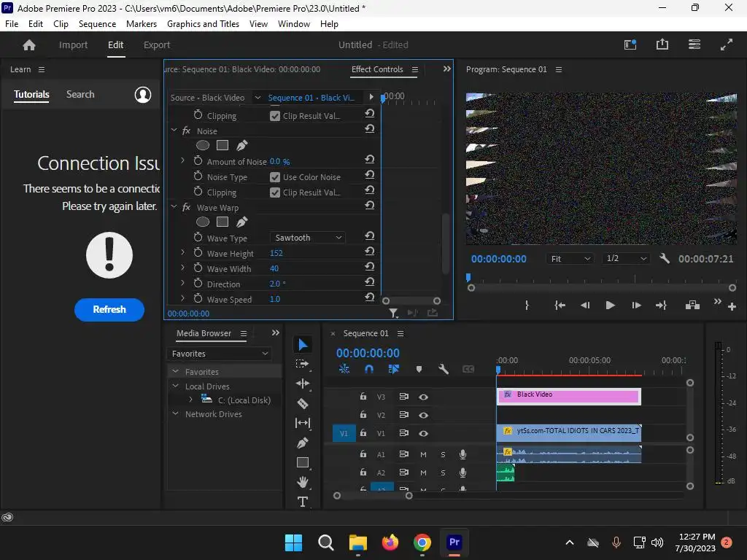Switch to the Import tab

coord(74,44)
